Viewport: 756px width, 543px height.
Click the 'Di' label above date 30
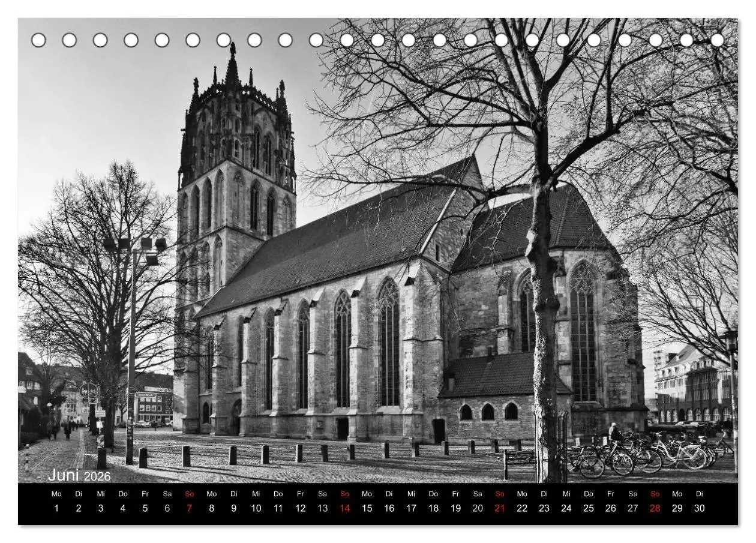pos(700,494)
